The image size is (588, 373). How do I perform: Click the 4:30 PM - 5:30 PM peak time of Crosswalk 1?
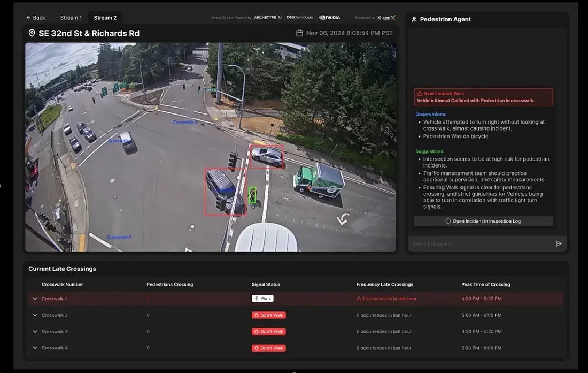click(482, 299)
